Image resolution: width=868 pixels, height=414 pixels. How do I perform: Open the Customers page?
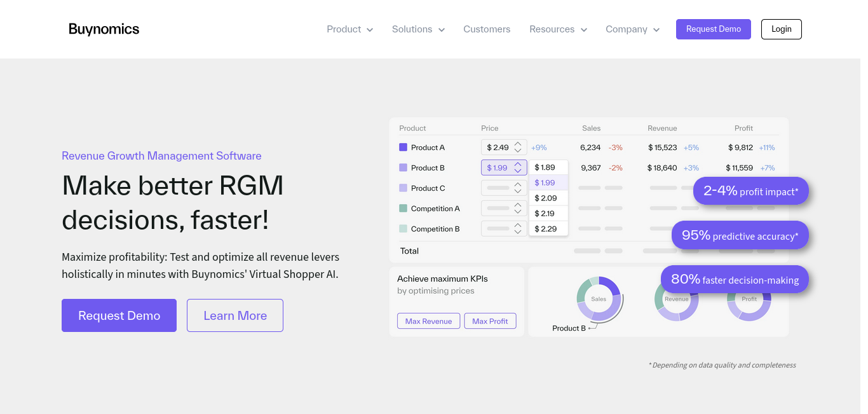point(487,29)
